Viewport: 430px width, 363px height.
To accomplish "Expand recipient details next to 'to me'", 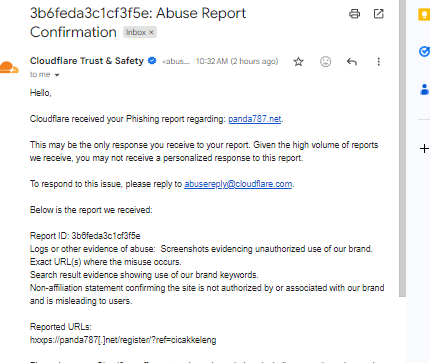I will [x=57, y=75].
